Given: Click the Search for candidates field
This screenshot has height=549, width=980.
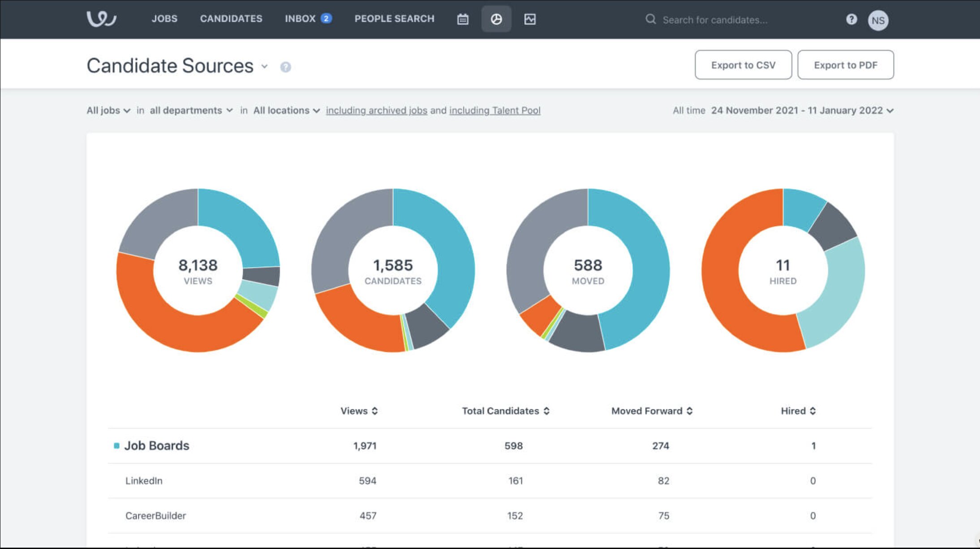Looking at the screenshot, I should coord(715,20).
